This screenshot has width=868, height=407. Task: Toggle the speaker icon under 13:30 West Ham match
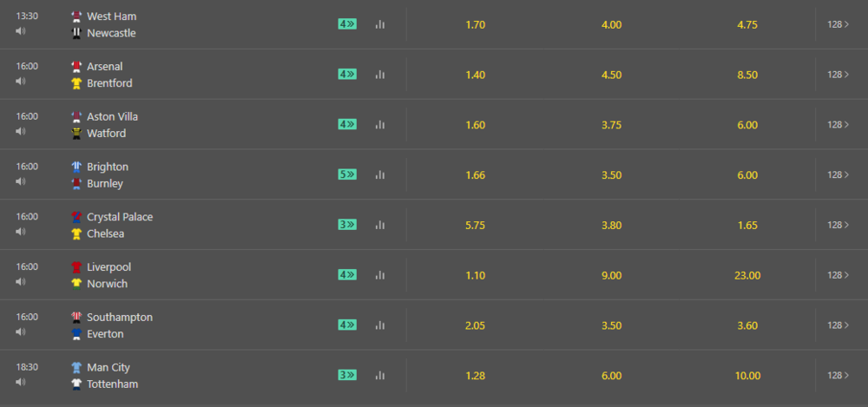pos(21,31)
